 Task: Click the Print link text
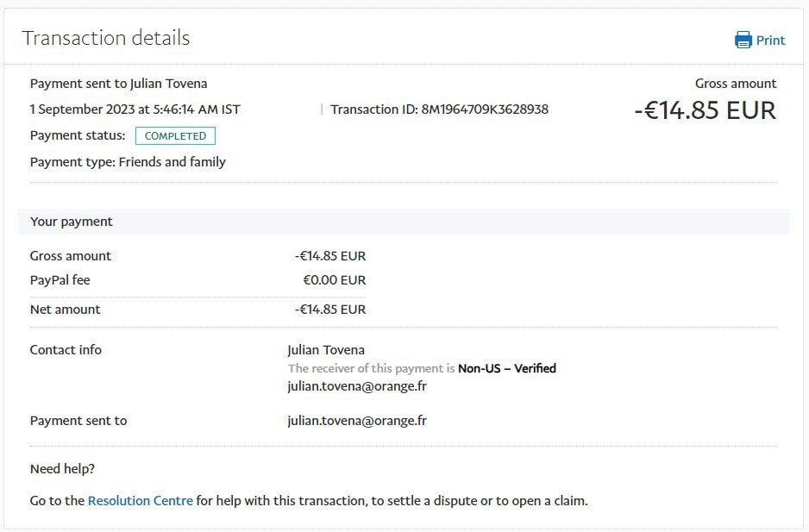coord(770,41)
